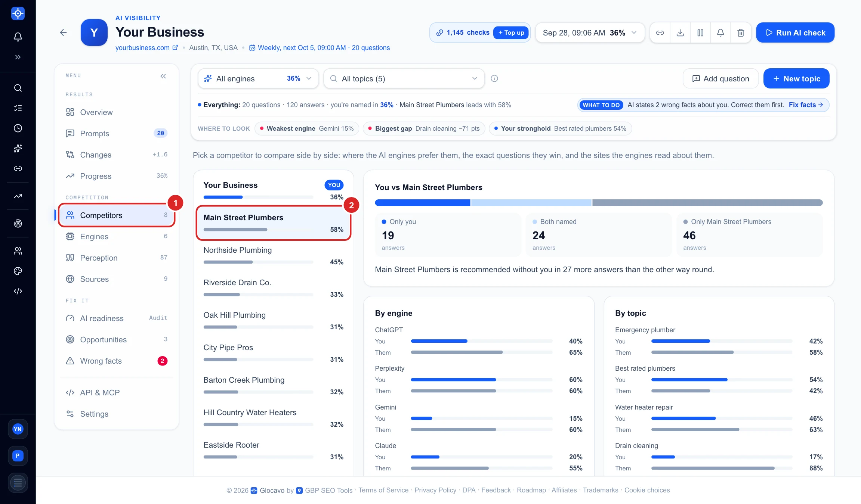This screenshot has height=504, width=861.
Task: Open Sources in the menu
Action: (x=117, y=279)
